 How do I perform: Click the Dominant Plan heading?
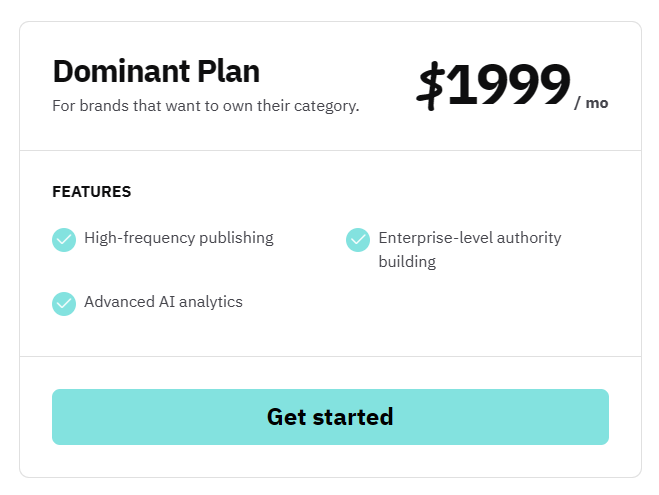click(x=156, y=72)
